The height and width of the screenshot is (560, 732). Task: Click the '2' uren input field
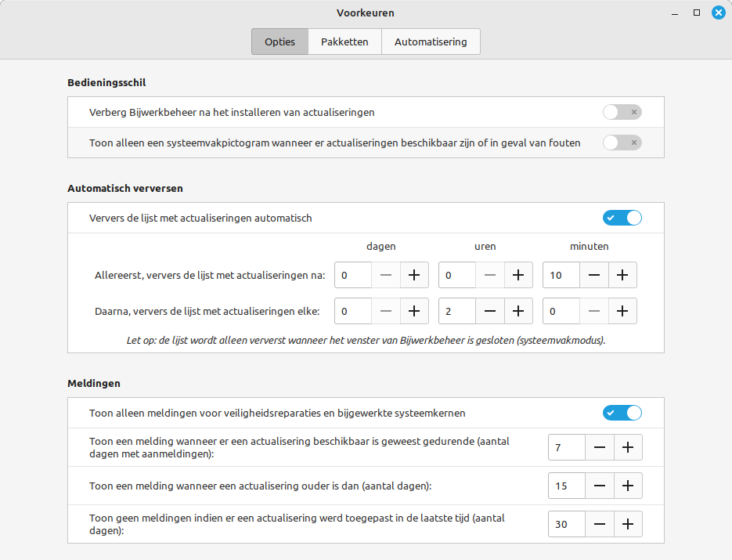pyautogui.click(x=456, y=311)
